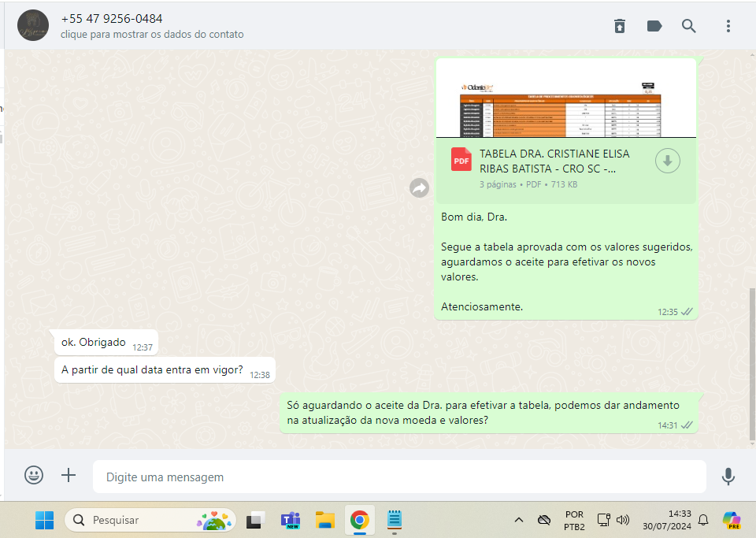Open the red PDF file icon
The image size is (756, 538).
click(x=461, y=160)
